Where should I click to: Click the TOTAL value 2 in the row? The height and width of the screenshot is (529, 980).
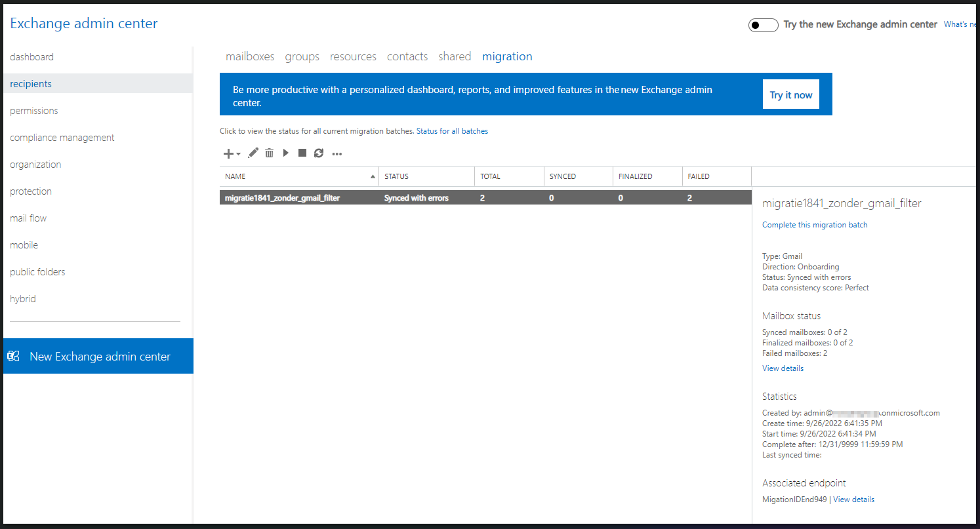click(x=482, y=198)
